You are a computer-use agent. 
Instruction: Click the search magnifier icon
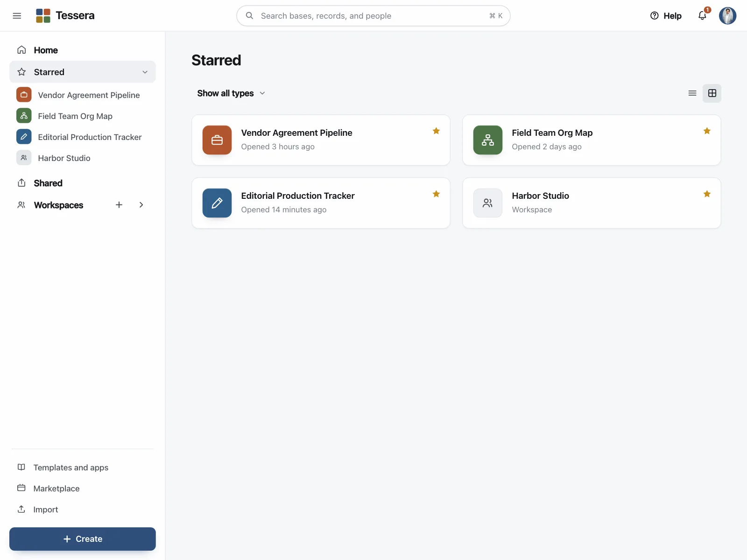(x=250, y=16)
